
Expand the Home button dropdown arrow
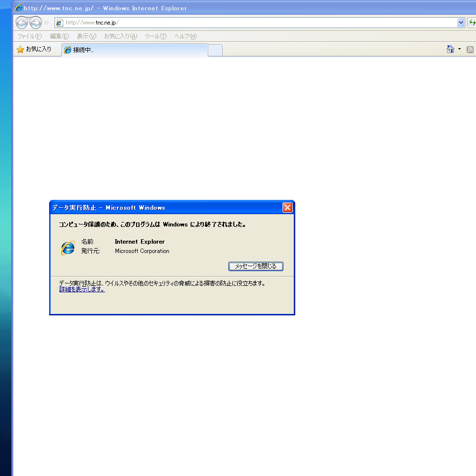coord(459,49)
